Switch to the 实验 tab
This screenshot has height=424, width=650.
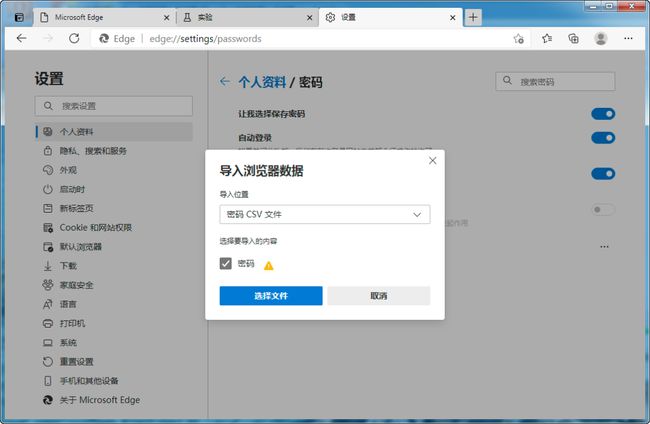247,17
